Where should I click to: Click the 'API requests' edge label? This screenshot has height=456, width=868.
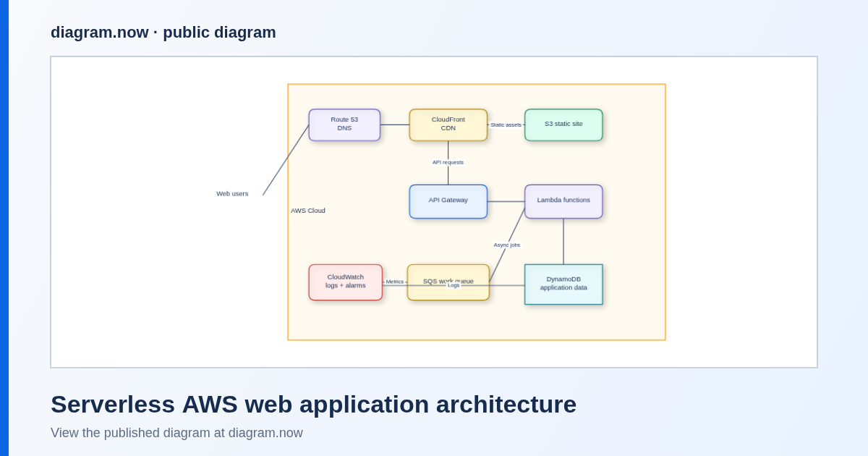448,162
